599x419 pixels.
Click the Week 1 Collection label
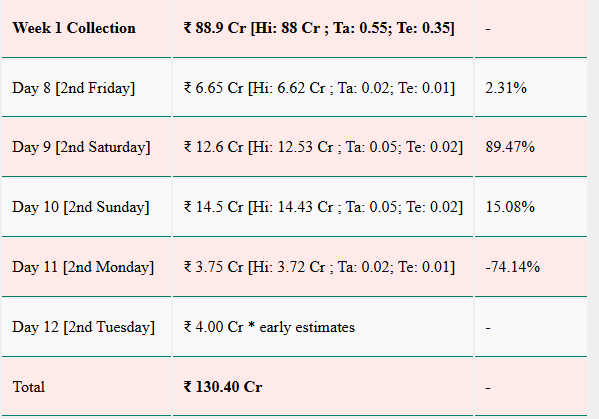tap(74, 28)
